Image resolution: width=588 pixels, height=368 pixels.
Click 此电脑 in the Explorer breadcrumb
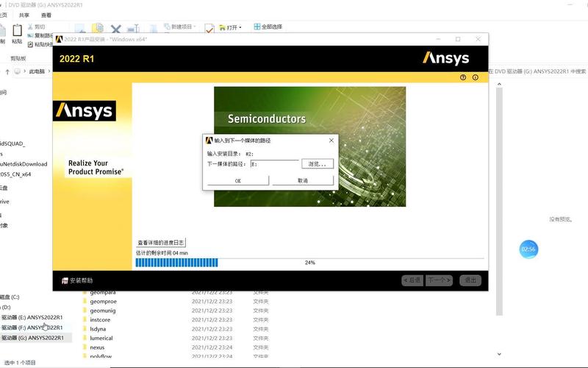click(x=37, y=71)
